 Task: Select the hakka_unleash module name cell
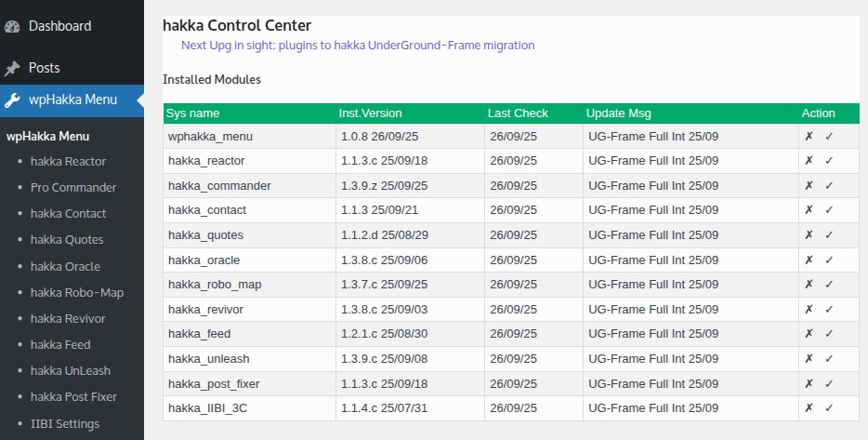click(x=208, y=358)
